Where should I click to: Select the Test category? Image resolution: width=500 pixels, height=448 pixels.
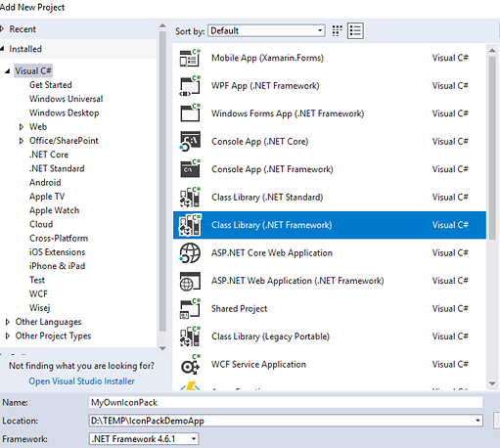[37, 280]
